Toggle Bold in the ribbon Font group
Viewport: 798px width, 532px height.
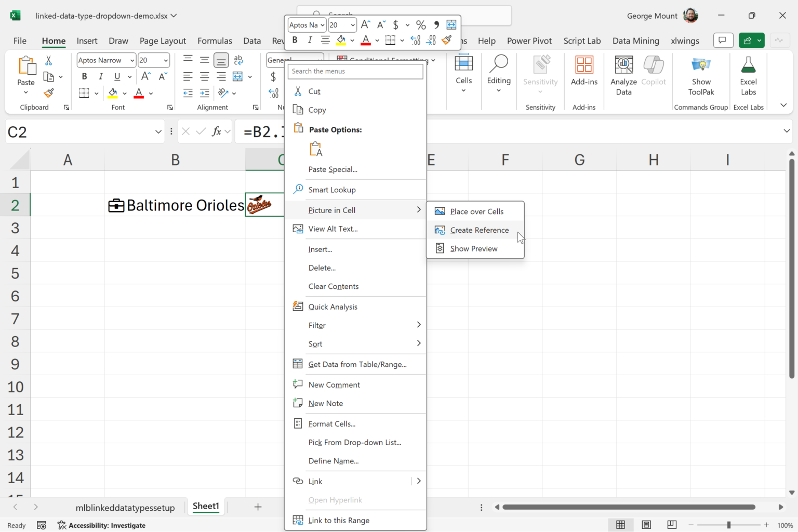tap(84, 77)
